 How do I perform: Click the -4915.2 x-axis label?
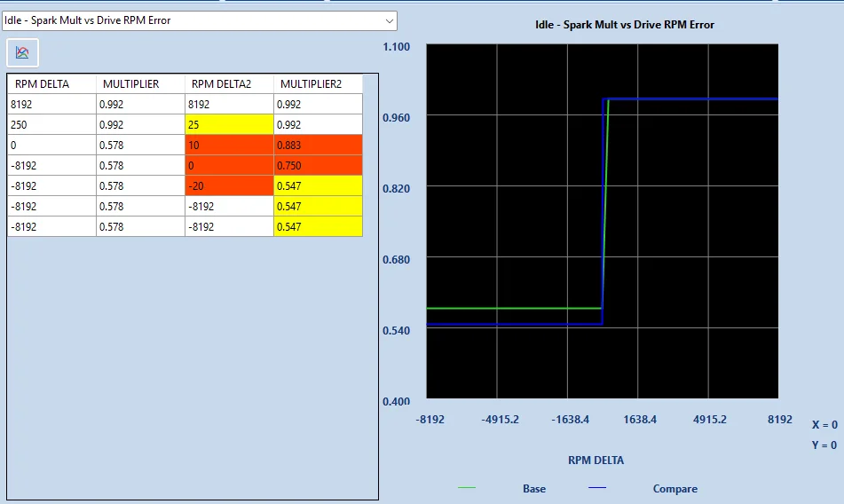tap(500, 420)
